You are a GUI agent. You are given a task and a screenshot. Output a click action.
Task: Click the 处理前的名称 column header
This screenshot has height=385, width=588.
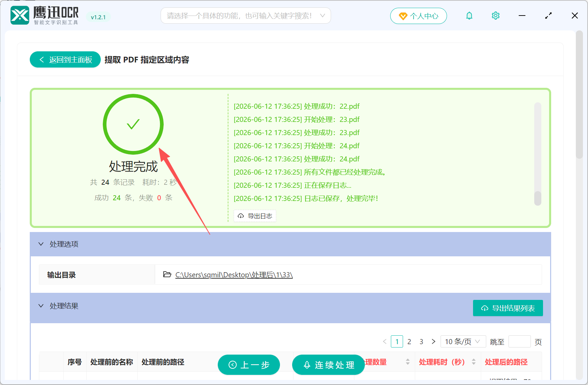(112, 362)
